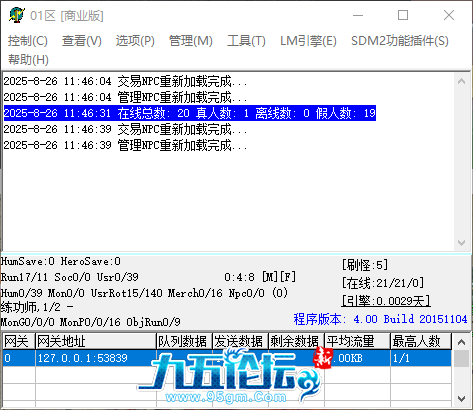Click the 剩余数据 column header
The width and height of the screenshot is (473, 410).
click(297, 341)
